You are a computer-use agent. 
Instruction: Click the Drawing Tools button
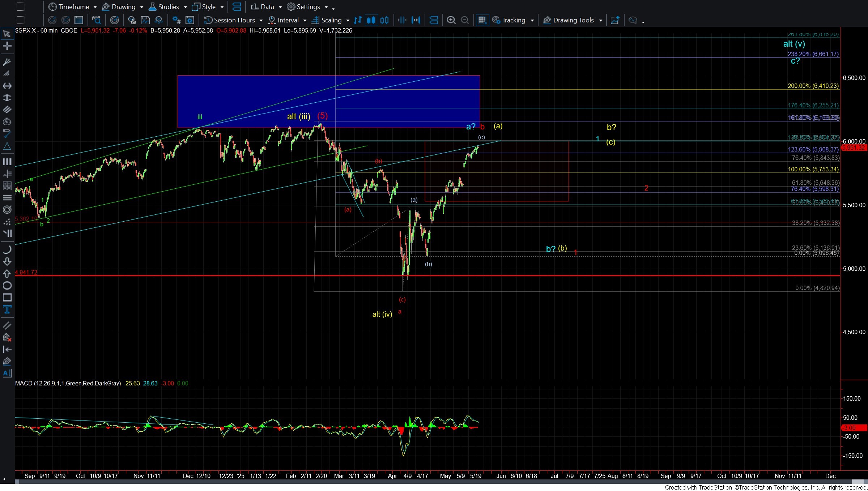tap(569, 20)
